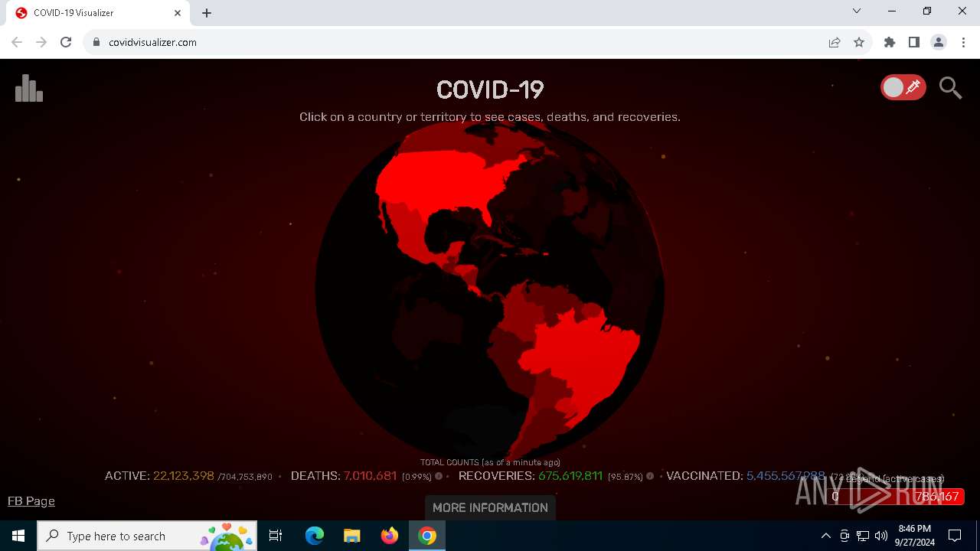
Task: Select the DEATHS count 7,010,681
Action: 371,476
